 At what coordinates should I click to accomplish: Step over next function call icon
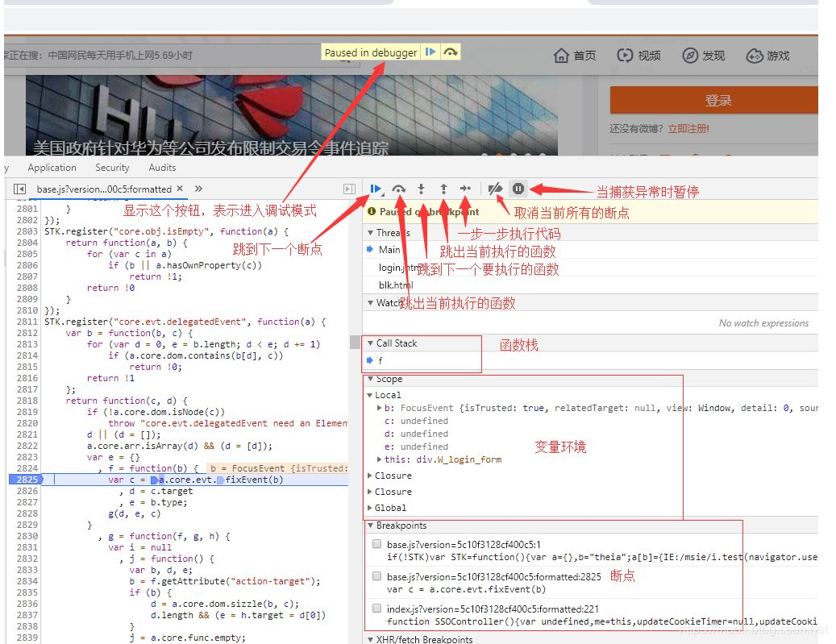(x=398, y=189)
